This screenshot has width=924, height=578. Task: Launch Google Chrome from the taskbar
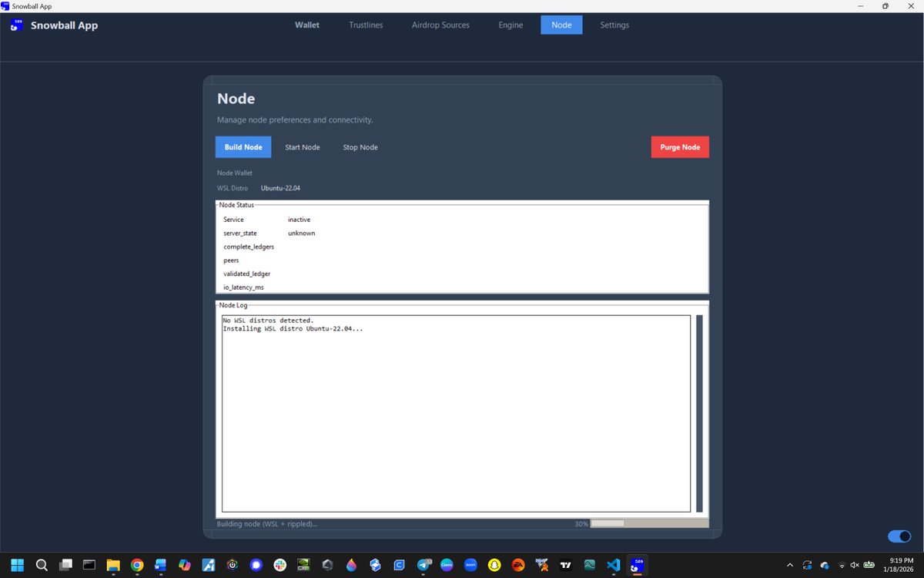coord(137,565)
